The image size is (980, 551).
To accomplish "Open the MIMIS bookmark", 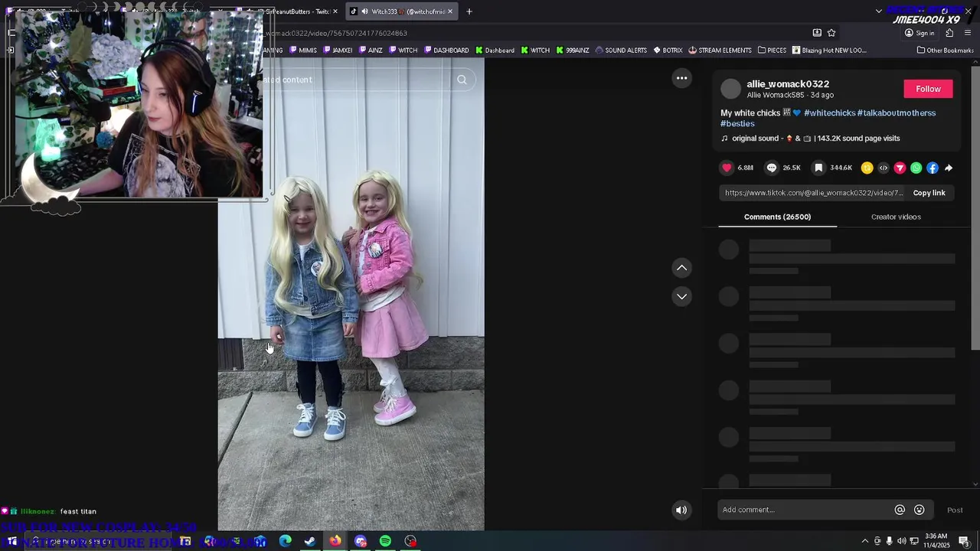I will (x=303, y=51).
